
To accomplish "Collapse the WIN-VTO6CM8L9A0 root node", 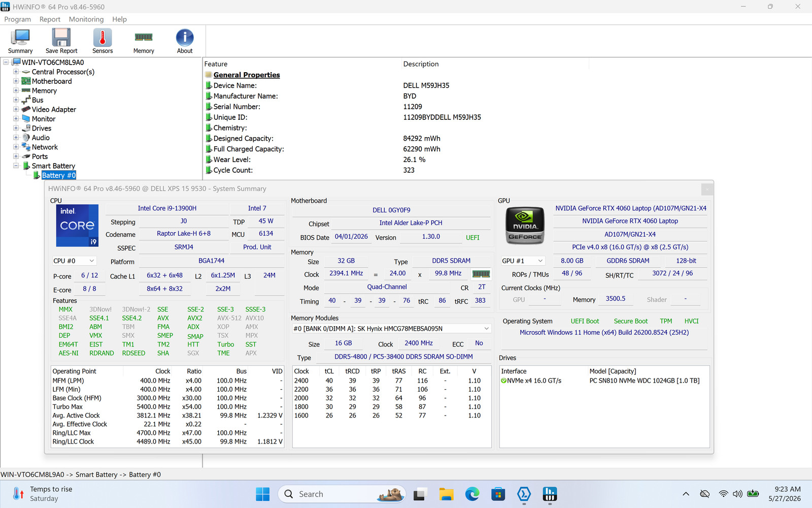I will (x=6, y=62).
